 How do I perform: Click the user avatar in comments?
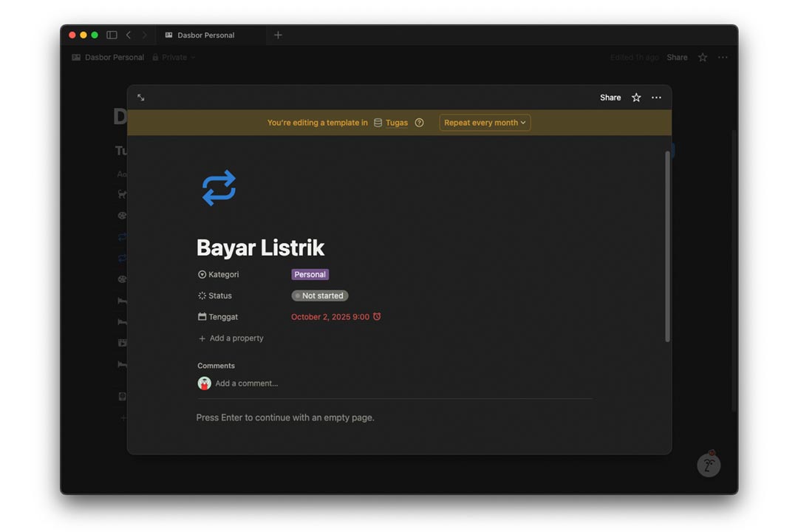pos(205,383)
